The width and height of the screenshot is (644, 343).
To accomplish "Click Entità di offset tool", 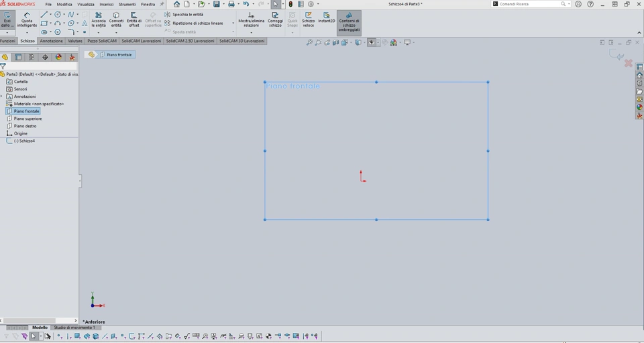I will [x=134, y=19].
